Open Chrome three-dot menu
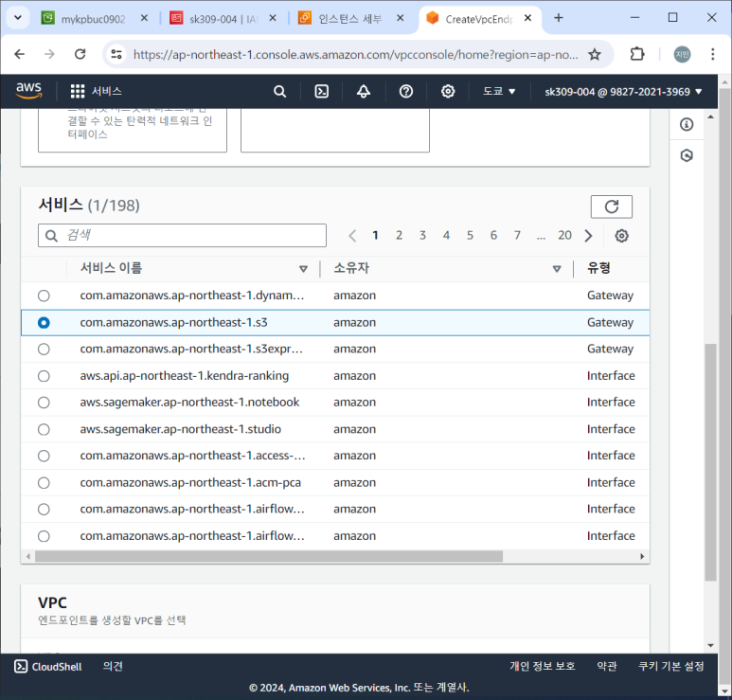732x700 pixels. point(713,55)
